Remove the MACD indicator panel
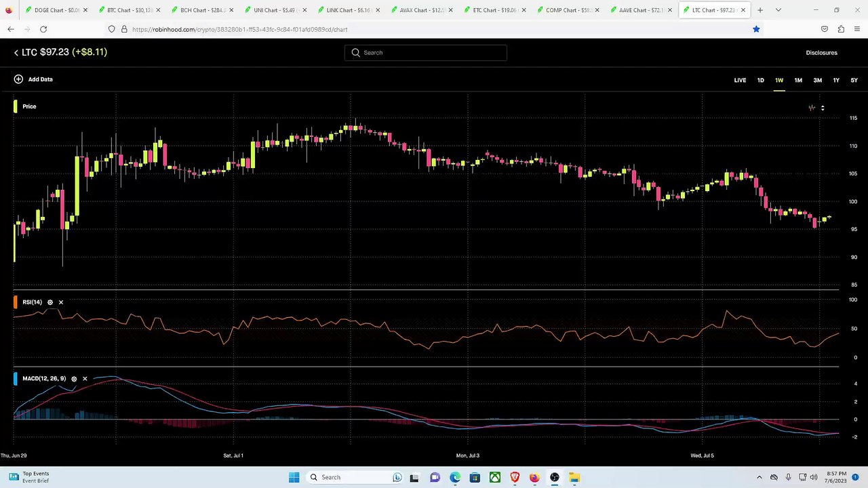This screenshot has height=488, width=868. [85, 379]
